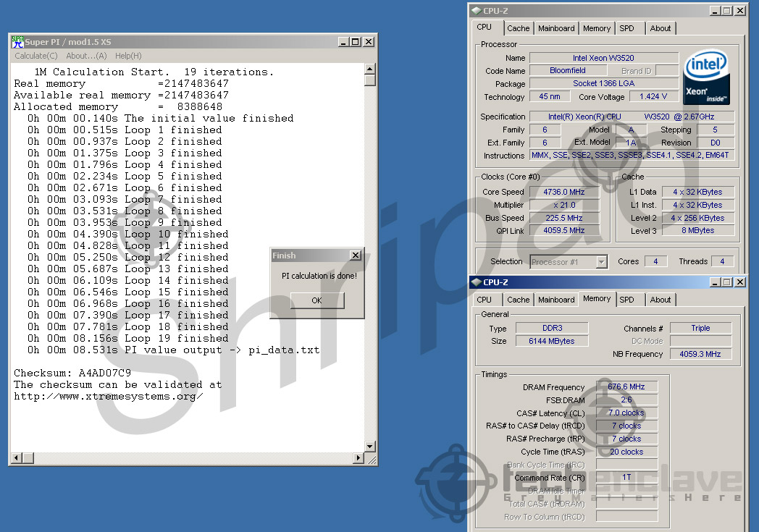This screenshot has width=759, height=532.
Task: Click the DDR3 memory type value
Action: coord(553,328)
